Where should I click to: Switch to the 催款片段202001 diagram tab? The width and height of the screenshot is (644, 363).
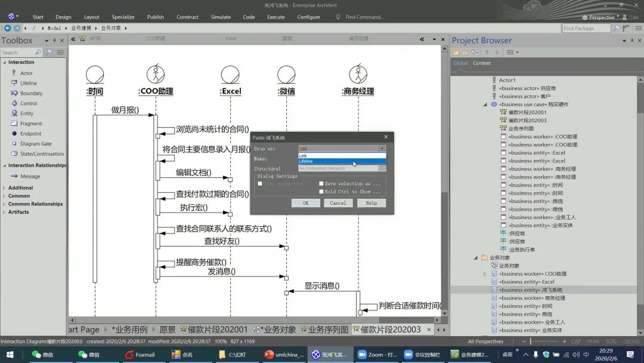[214, 330]
